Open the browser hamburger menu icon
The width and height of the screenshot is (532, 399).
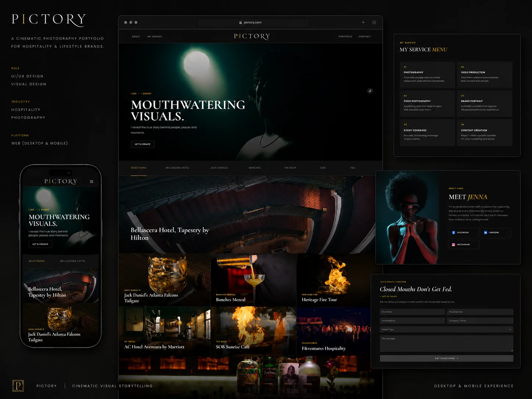point(374,22)
